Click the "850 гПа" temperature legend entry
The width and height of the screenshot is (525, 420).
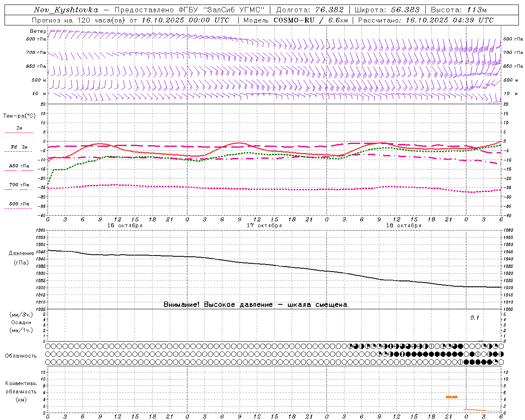click(x=19, y=166)
